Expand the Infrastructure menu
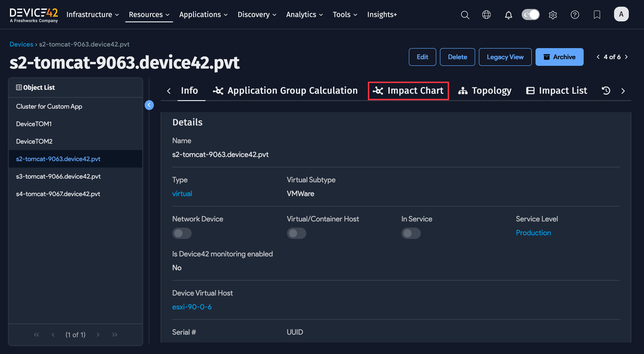Screen dimensions: 644x354 [92, 15]
